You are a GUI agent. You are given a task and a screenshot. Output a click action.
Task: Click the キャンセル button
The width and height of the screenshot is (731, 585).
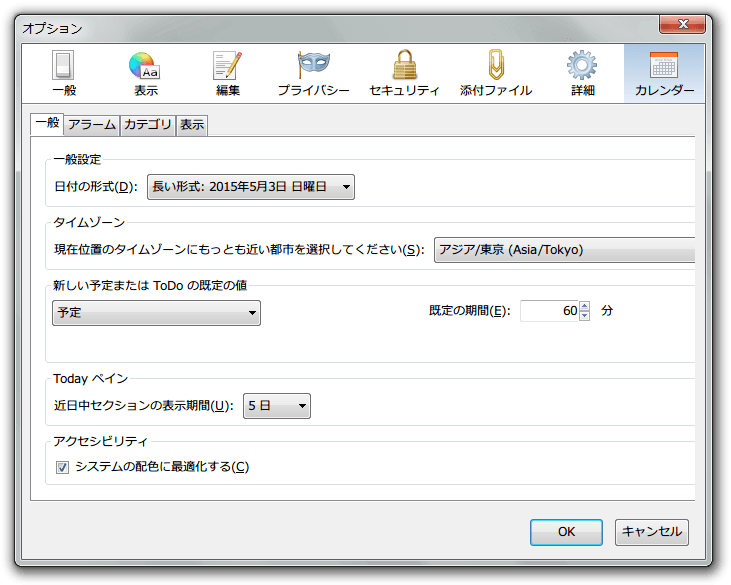coord(651,532)
